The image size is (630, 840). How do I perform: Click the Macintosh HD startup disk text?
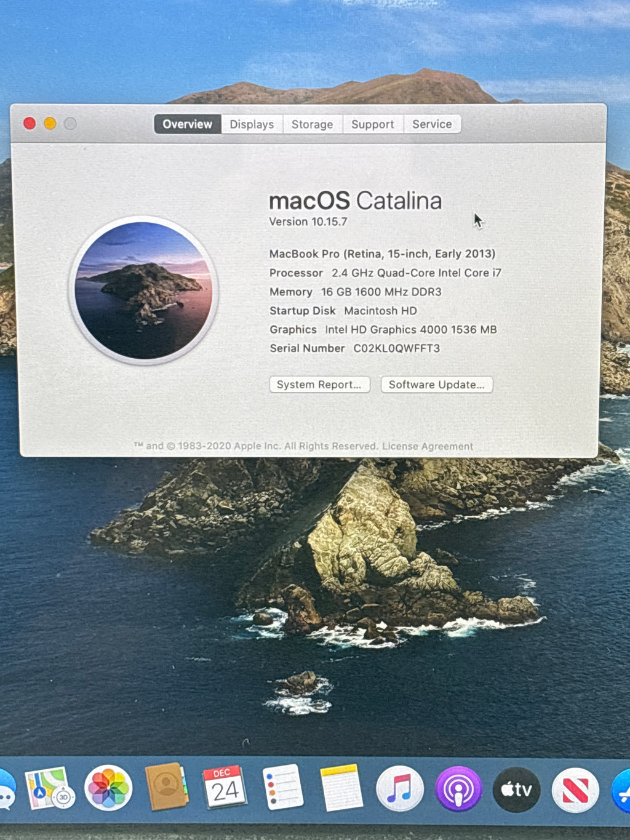click(380, 311)
